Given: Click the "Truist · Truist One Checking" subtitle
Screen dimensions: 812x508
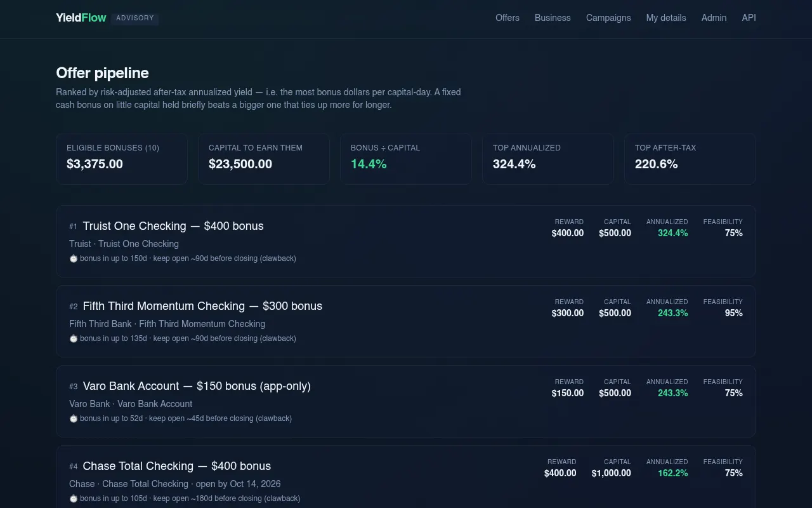Looking at the screenshot, I should pos(124,244).
